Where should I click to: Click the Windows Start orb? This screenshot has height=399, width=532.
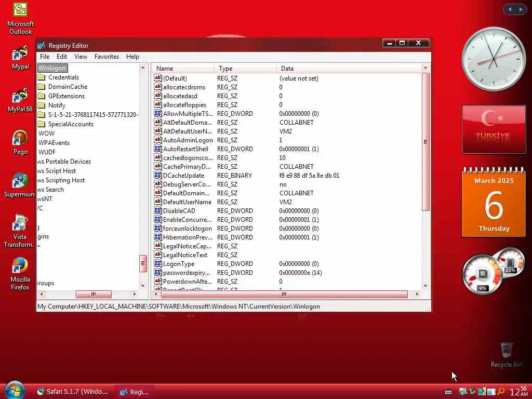click(15, 391)
